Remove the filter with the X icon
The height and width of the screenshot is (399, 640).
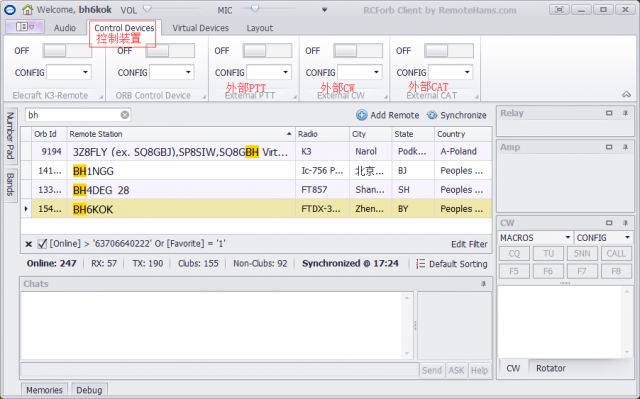pyautogui.click(x=29, y=244)
